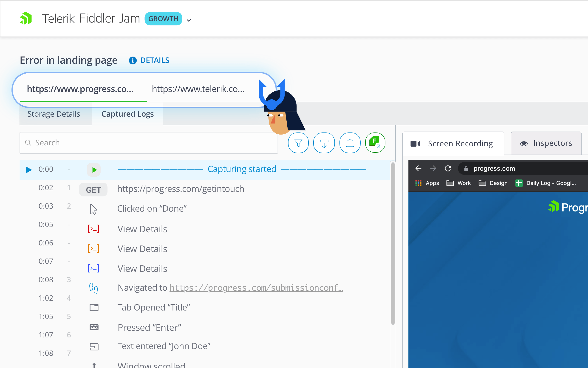Click the browser forward arrow in recording

point(433,168)
